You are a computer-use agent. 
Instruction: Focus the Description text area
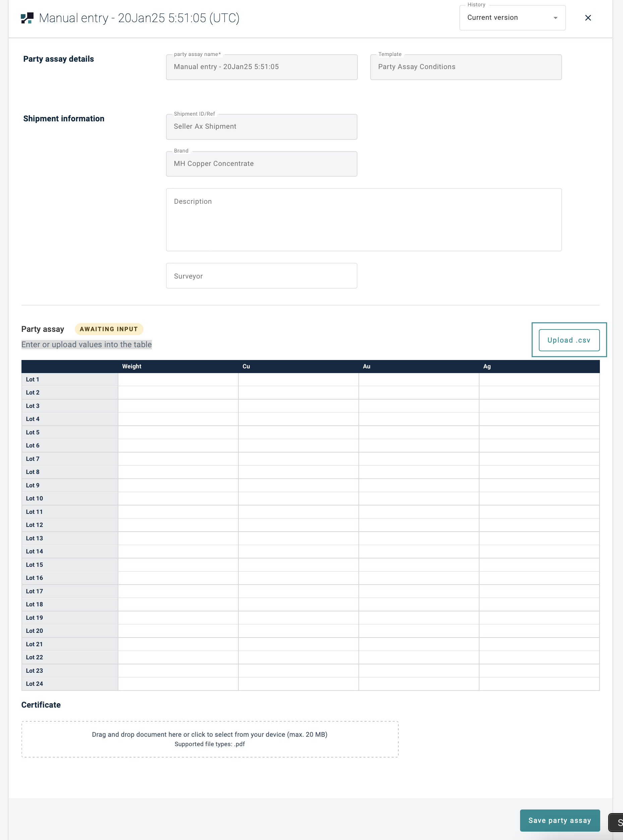[363, 220]
